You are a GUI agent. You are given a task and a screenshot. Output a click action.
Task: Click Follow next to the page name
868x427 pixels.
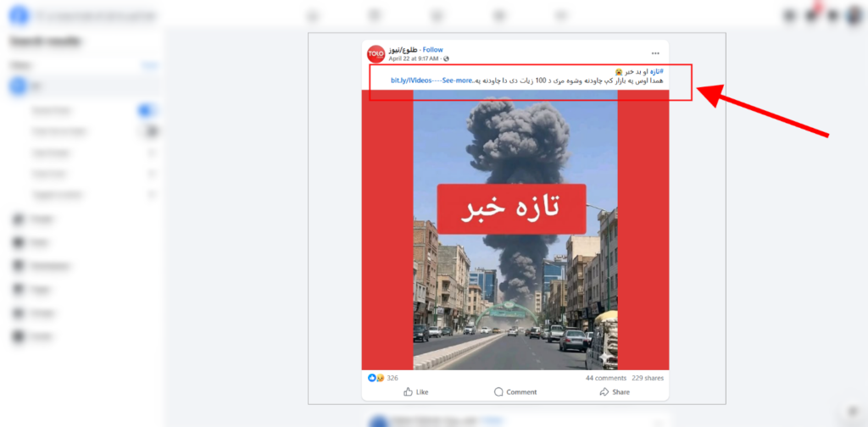(x=433, y=50)
